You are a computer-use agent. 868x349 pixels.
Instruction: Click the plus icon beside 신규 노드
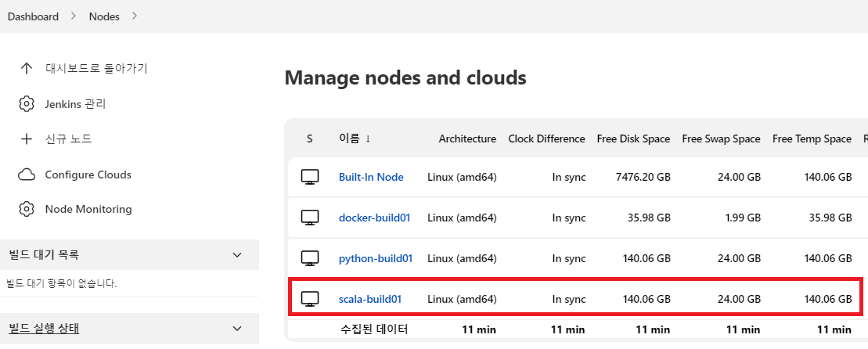tap(26, 139)
